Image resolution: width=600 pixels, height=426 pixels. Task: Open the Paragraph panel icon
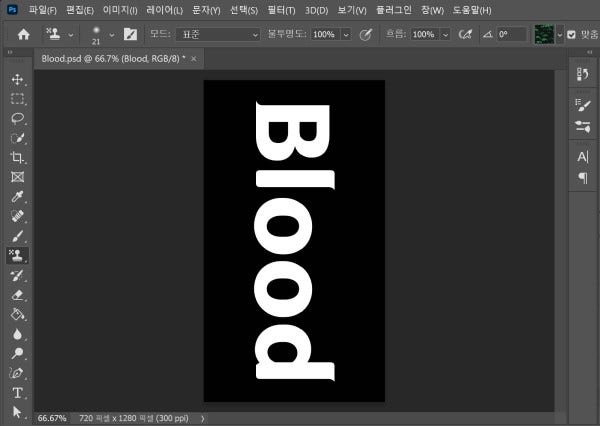point(582,178)
